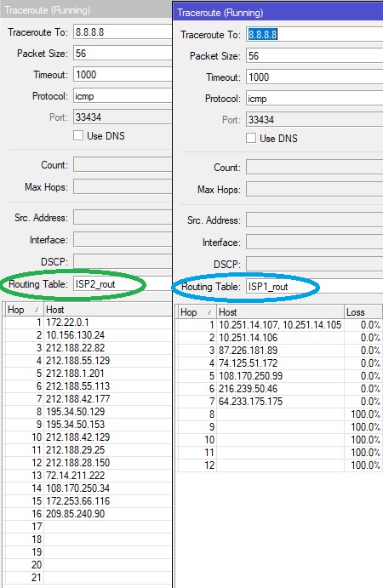Select host 212.188.55.113 row
Image resolution: width=383 pixels, height=588 pixels.
click(87, 385)
